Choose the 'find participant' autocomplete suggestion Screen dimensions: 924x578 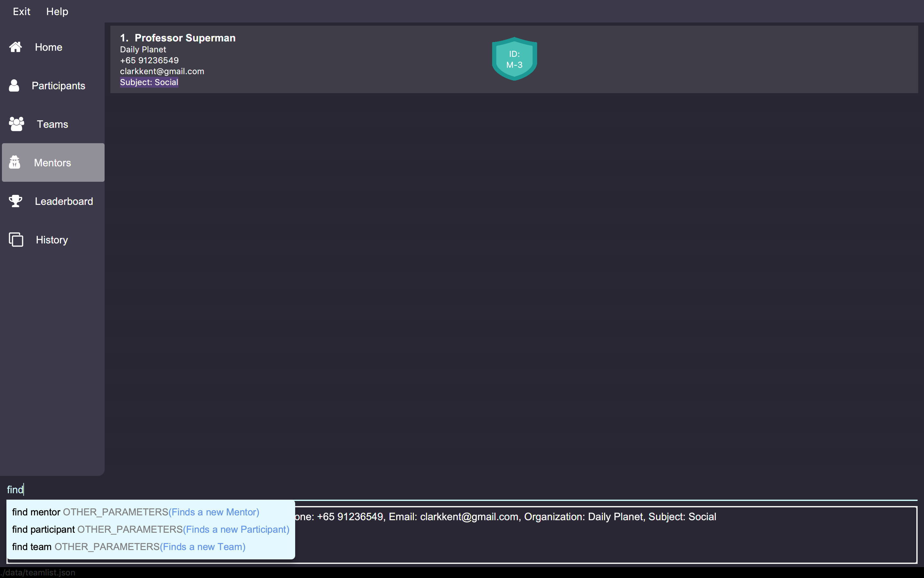click(x=150, y=530)
